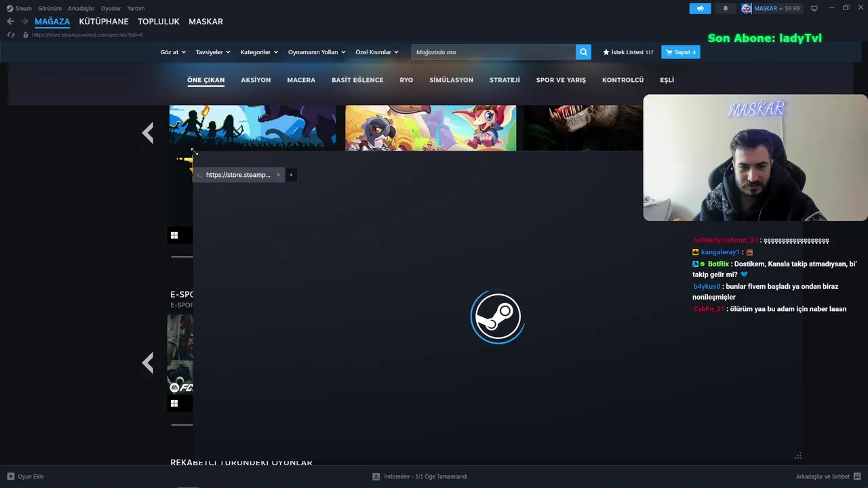Open the silhouettes-and-dinosaur game banner

[x=252, y=127]
